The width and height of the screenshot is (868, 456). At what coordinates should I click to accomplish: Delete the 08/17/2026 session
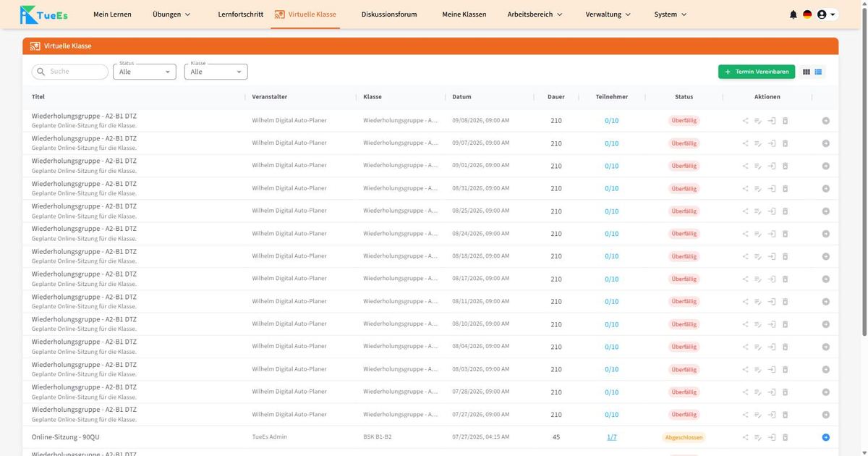point(785,279)
